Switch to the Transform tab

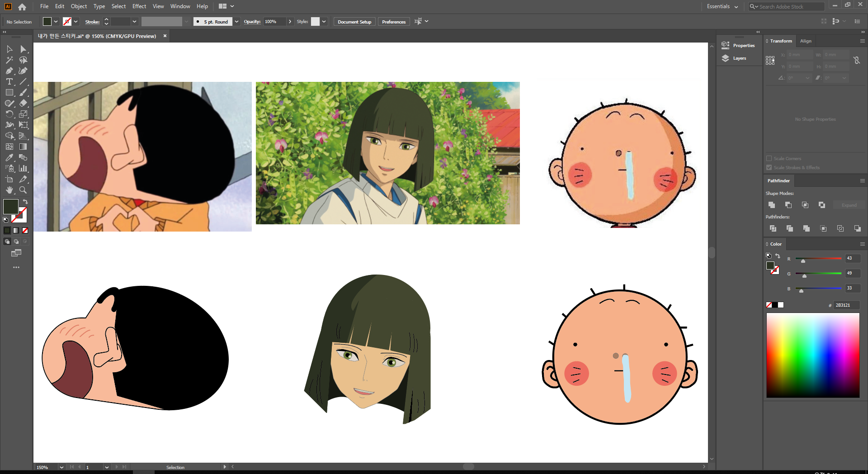781,41
